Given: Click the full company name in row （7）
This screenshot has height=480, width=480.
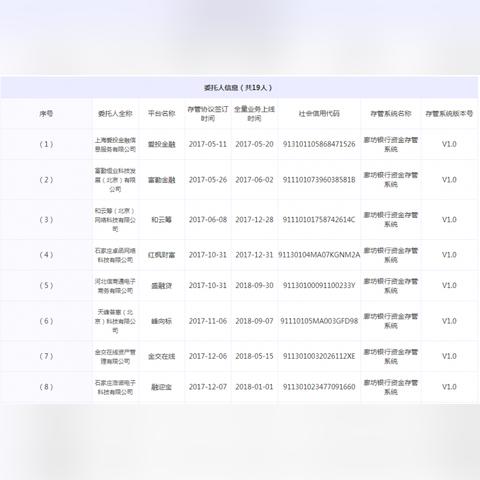Looking at the screenshot, I should [x=115, y=356].
